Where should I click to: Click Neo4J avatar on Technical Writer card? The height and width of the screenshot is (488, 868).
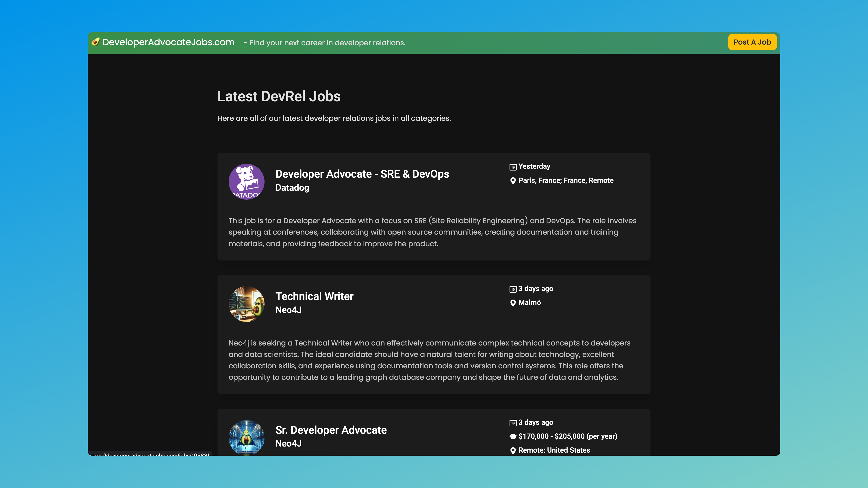246,304
